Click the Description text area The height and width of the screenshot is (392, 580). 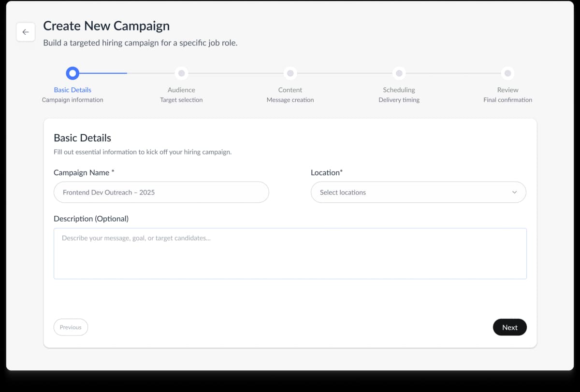tap(290, 253)
